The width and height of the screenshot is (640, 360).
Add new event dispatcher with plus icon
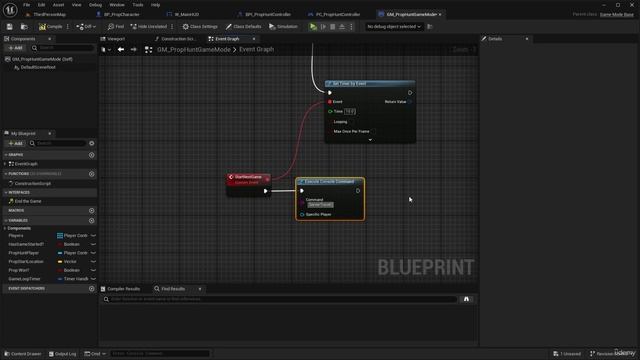click(91, 289)
